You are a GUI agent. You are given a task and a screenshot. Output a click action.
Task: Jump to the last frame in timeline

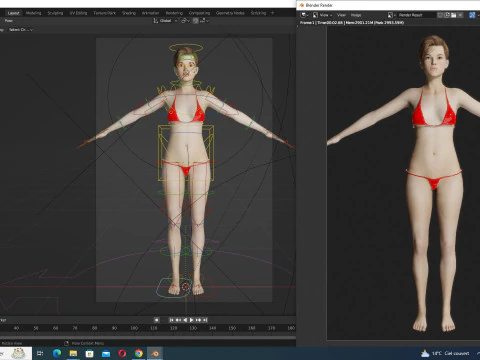point(205,320)
